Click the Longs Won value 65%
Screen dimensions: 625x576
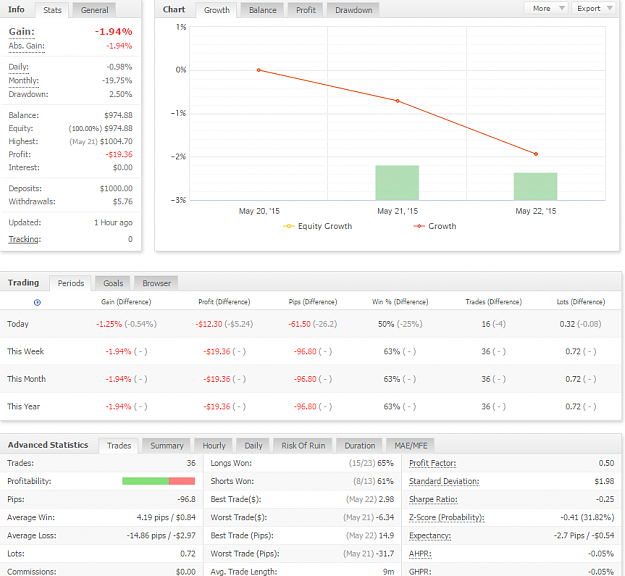point(385,463)
